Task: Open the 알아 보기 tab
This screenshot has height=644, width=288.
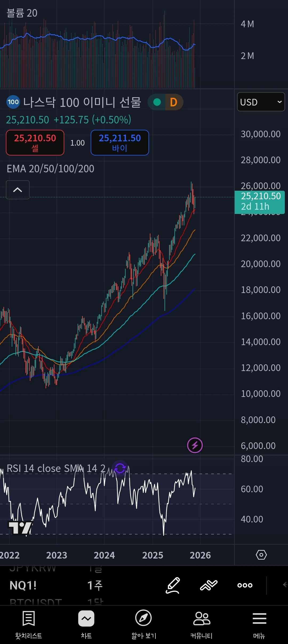Action: [143, 625]
